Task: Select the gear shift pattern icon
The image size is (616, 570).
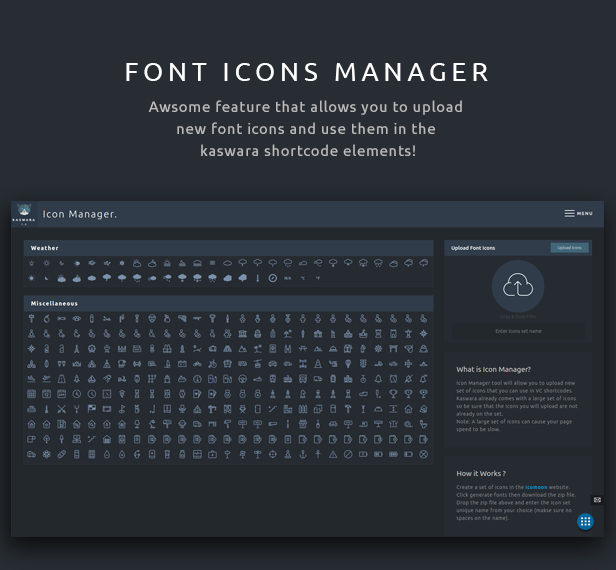Action: 152,379
